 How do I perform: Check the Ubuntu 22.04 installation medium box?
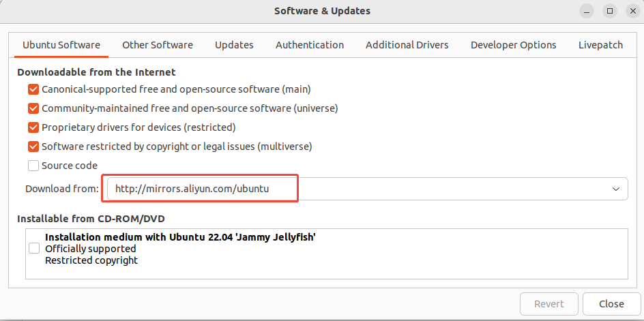(34, 249)
